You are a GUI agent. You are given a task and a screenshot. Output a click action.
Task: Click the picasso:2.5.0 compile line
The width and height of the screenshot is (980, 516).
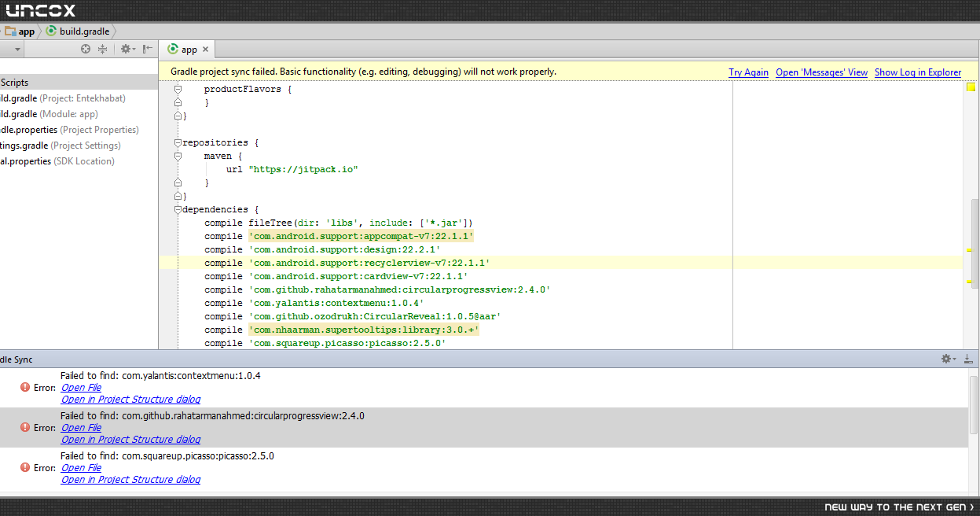[x=325, y=343]
